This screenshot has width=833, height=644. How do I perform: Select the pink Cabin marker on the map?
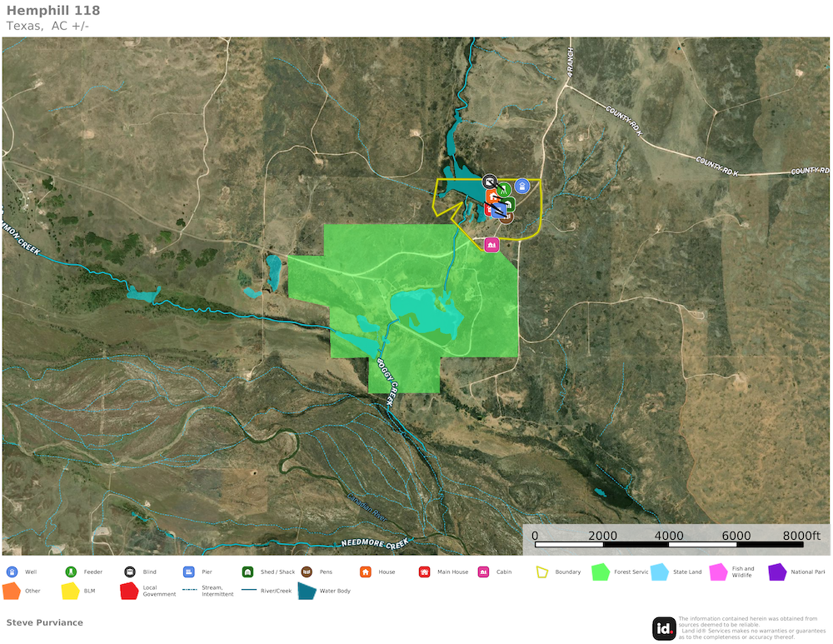click(491, 244)
